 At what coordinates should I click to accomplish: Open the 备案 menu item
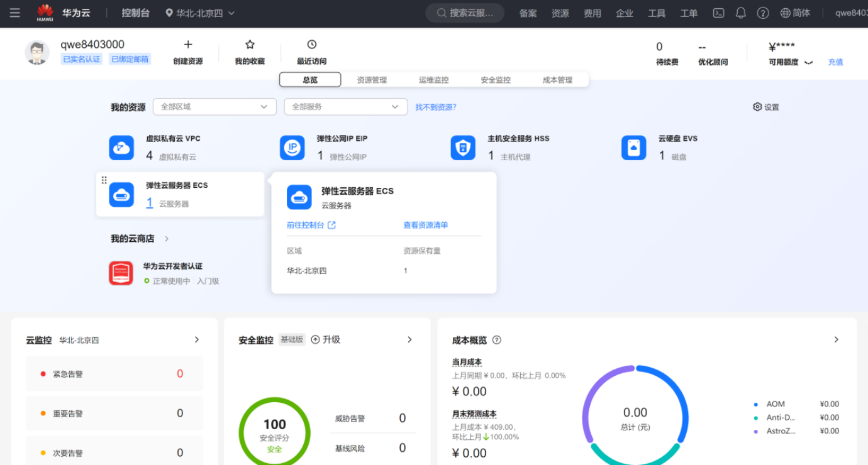click(528, 13)
